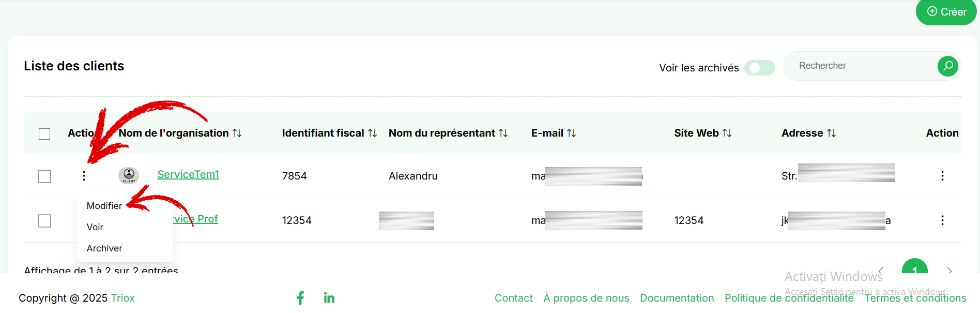Open the Facebook icon in footer

click(x=300, y=297)
